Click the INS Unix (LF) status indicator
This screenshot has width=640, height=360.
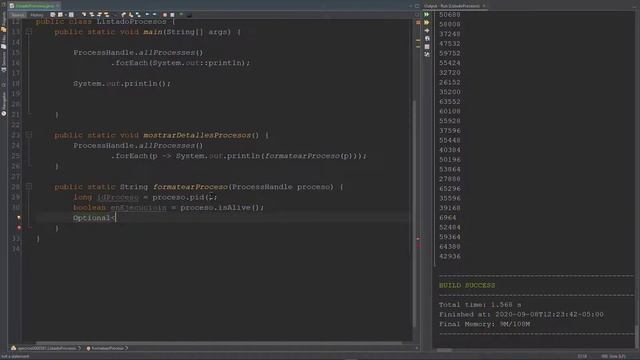pos(613,356)
